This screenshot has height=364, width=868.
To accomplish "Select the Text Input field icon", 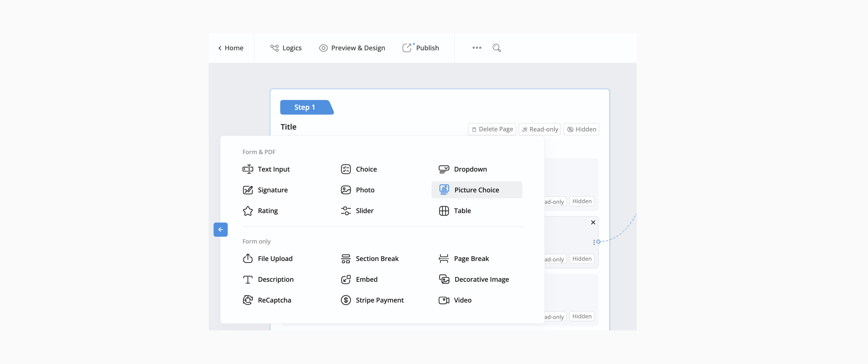I will 248,169.
